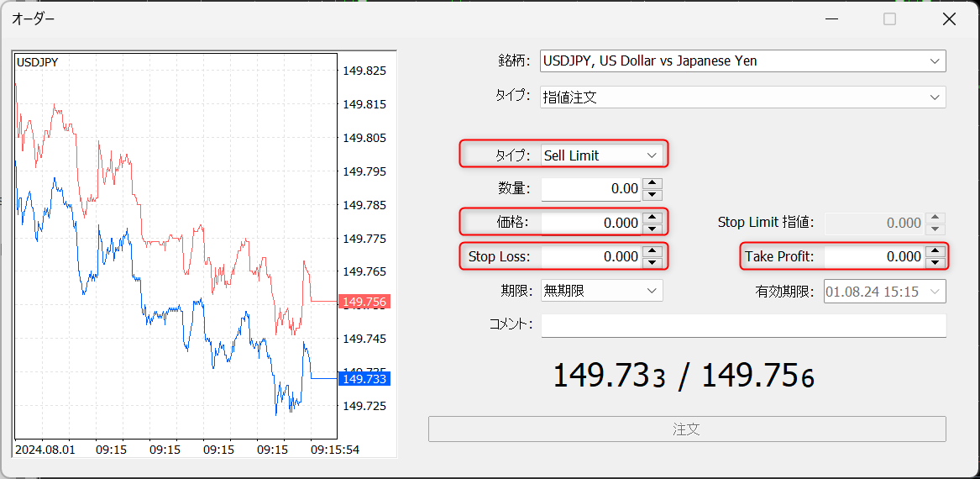
Task: Increase 数量 with the up arrow
Action: [652, 184]
